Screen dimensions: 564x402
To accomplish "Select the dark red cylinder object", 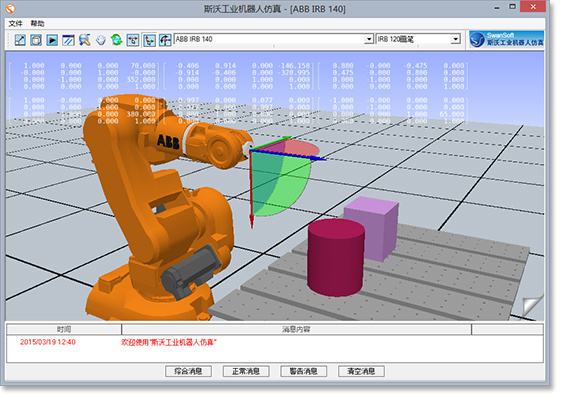I will [x=336, y=257].
